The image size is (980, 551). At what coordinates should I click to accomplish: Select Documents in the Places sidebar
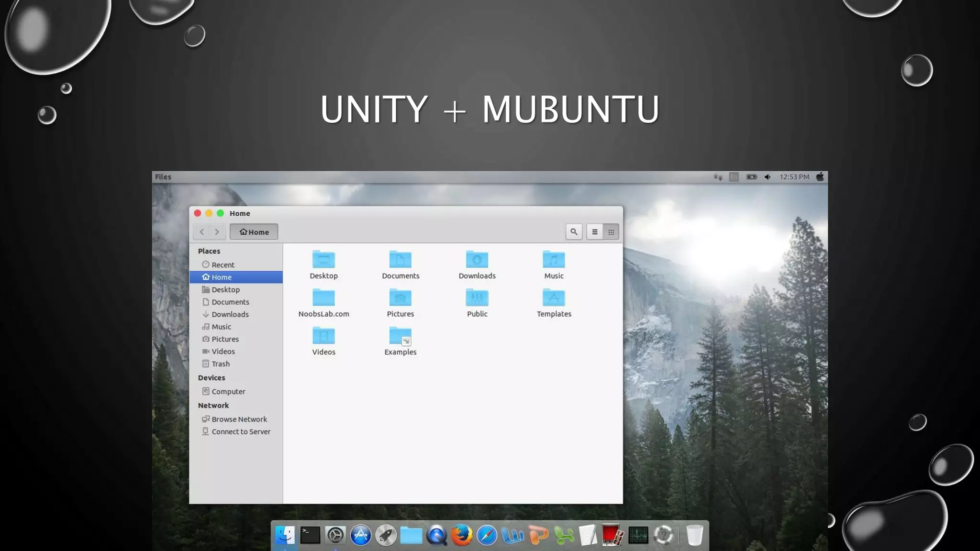(236, 302)
